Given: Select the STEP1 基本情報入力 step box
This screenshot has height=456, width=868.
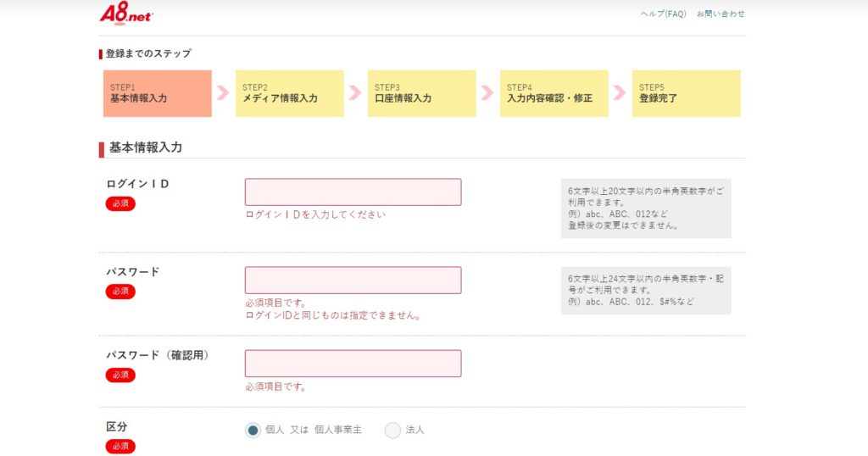Looking at the screenshot, I should click(x=157, y=93).
